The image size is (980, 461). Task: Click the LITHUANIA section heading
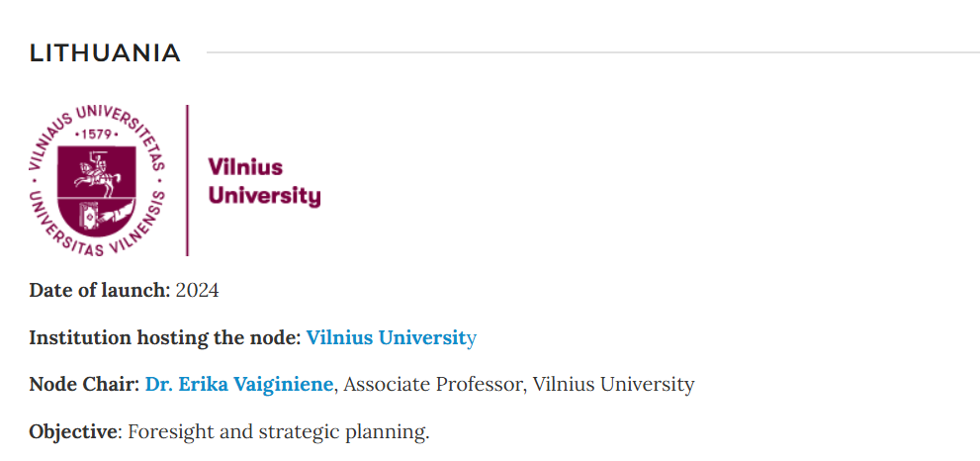pyautogui.click(x=105, y=53)
